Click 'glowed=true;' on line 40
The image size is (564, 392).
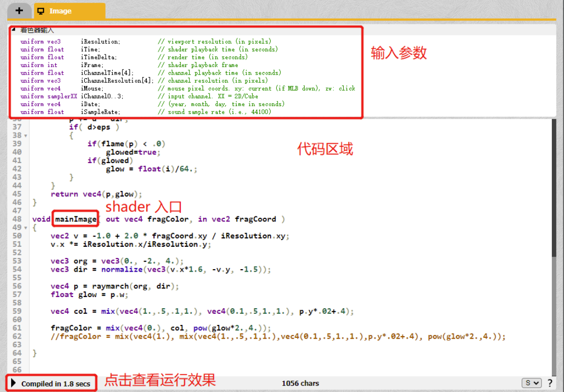[133, 152]
